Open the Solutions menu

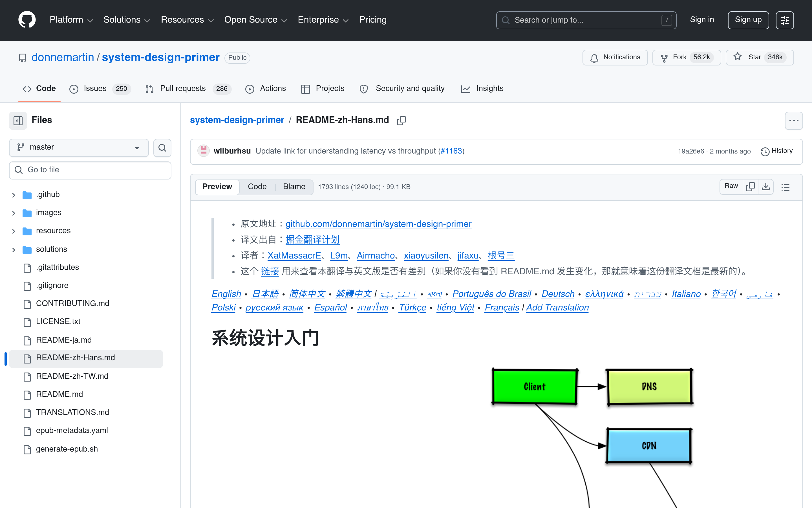pyautogui.click(x=127, y=20)
